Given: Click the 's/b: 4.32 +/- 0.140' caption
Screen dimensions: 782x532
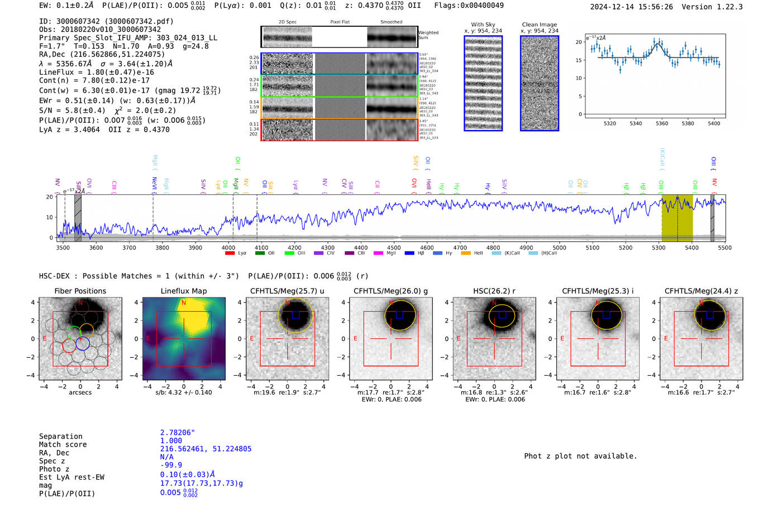Looking at the screenshot, I should (x=184, y=392).
